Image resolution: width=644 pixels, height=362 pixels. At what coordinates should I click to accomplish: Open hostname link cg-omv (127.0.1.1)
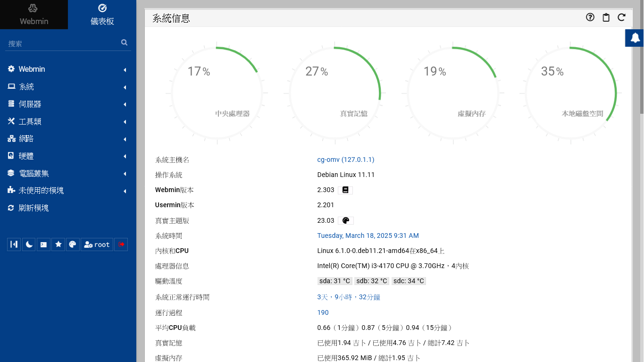(x=346, y=160)
